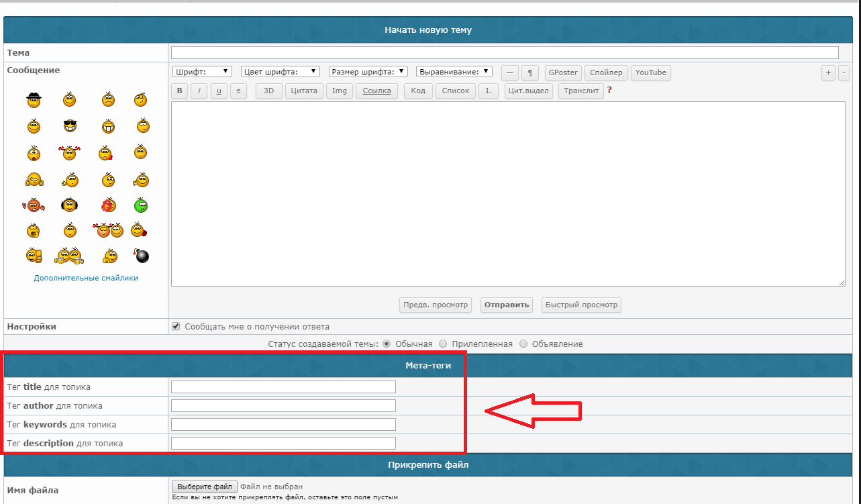Insert the two smileys with beer mugs
Image resolution: width=861 pixels, height=504 pixels.
pos(70,256)
